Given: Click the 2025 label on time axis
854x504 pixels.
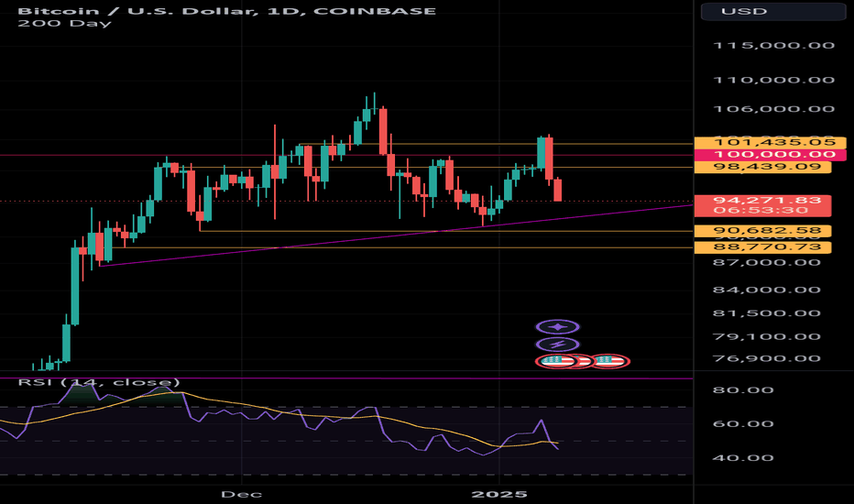Looking at the screenshot, I should click(499, 495).
